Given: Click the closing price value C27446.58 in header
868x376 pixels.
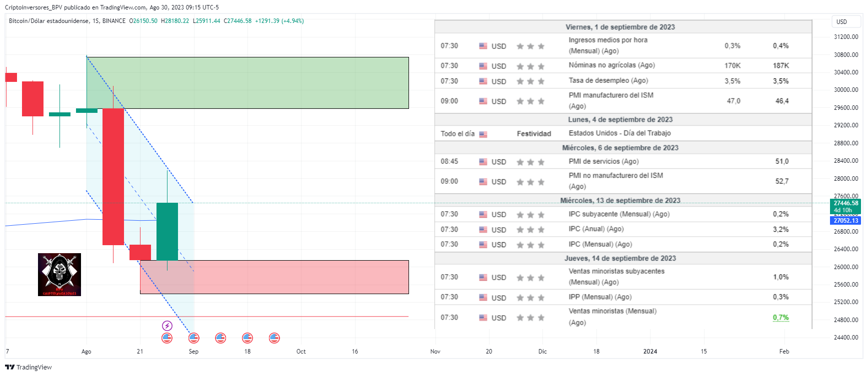Looking at the screenshot, I should point(237,21).
